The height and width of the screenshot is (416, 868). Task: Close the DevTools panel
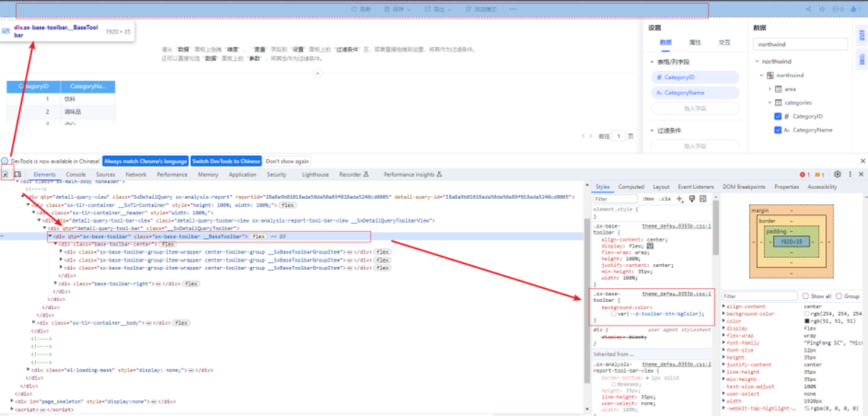tap(861, 174)
